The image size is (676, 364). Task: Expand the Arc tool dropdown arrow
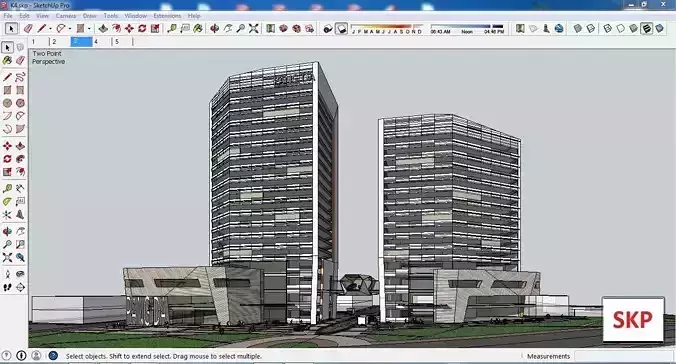pyautogui.click(x=70, y=29)
